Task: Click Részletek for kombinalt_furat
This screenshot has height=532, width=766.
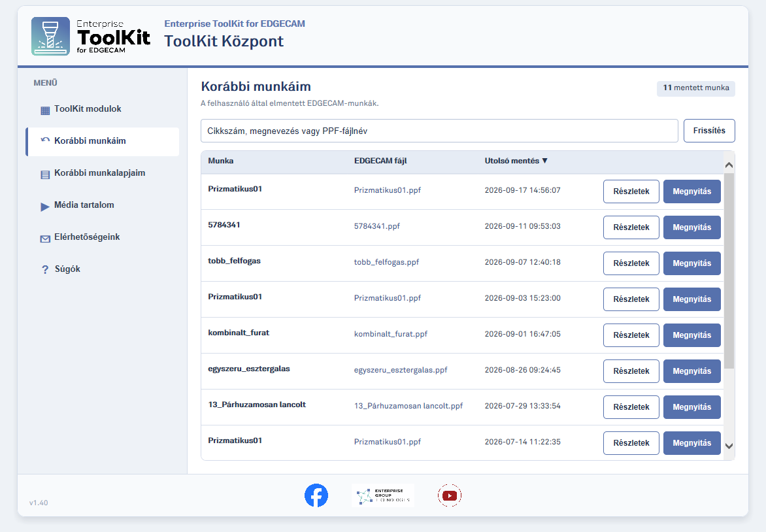Action: pos(631,335)
